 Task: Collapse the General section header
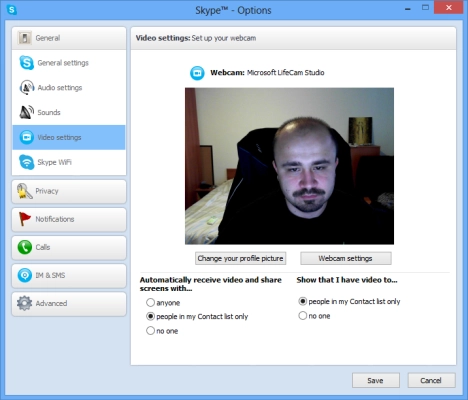point(69,38)
